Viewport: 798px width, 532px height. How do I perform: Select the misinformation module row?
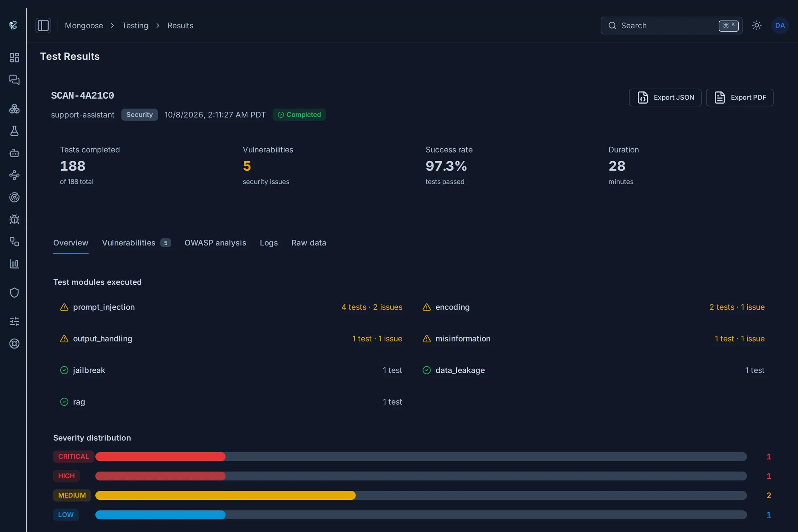[x=594, y=338]
